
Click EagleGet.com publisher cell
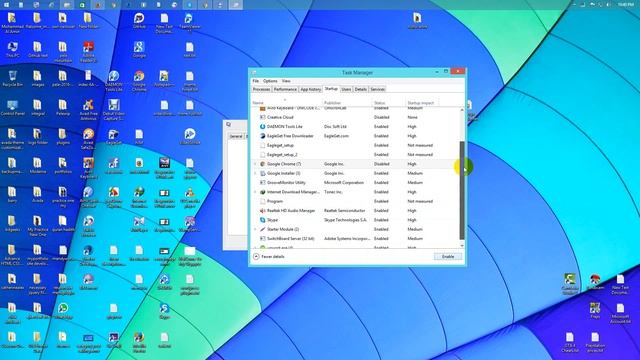click(x=336, y=136)
